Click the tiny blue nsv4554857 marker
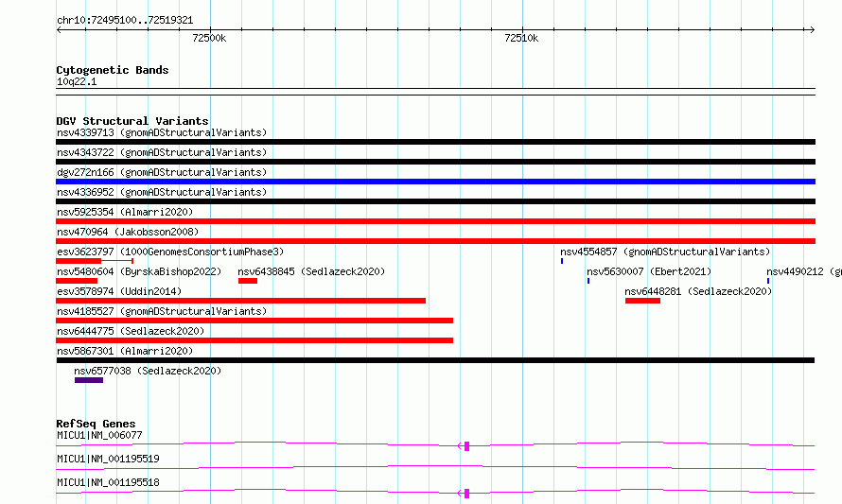842x504 pixels. 562,261
